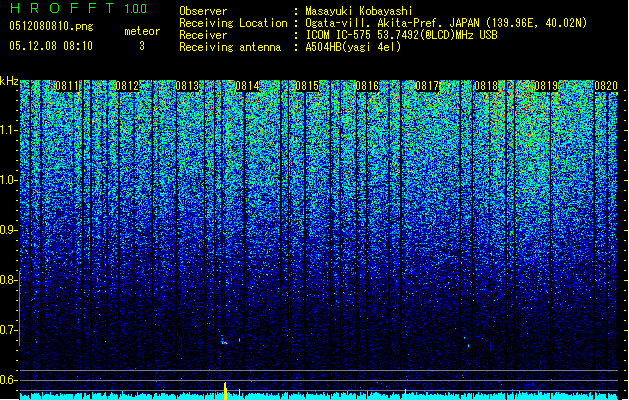Click the Receiver field label
The height and width of the screenshot is (400, 629).
pyautogui.click(x=203, y=35)
